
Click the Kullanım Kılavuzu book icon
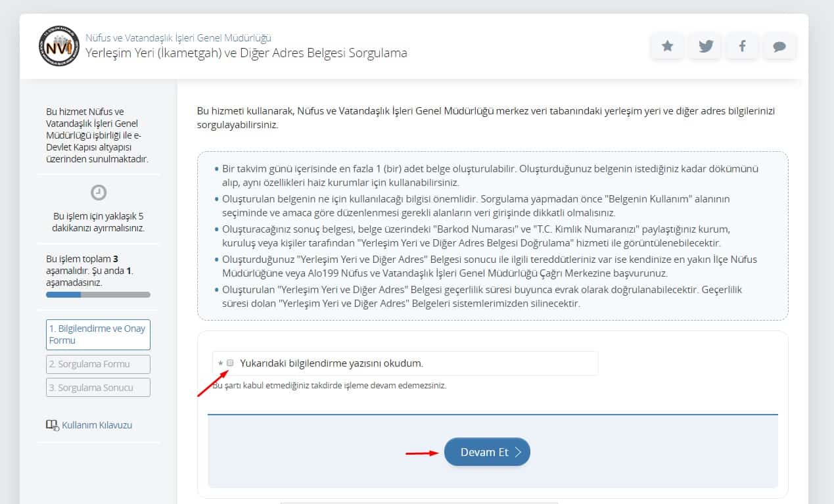coord(52,425)
